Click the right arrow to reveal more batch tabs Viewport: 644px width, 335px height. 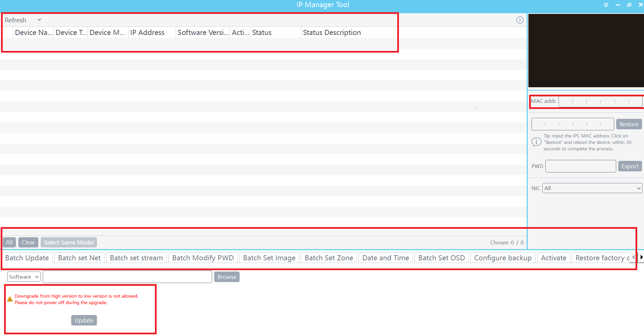642,257
